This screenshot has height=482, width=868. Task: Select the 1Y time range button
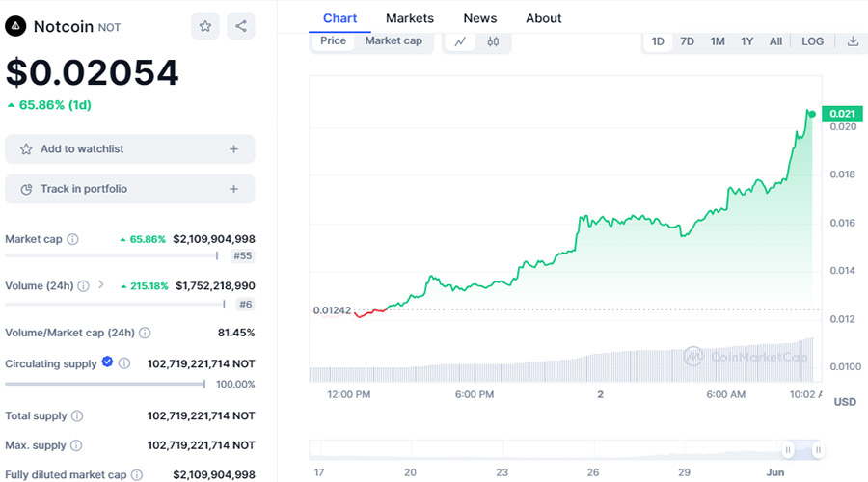(746, 41)
